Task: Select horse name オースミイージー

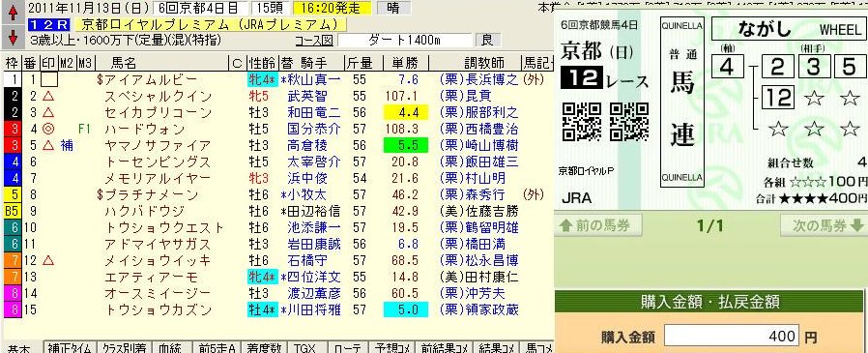Action: [159, 293]
